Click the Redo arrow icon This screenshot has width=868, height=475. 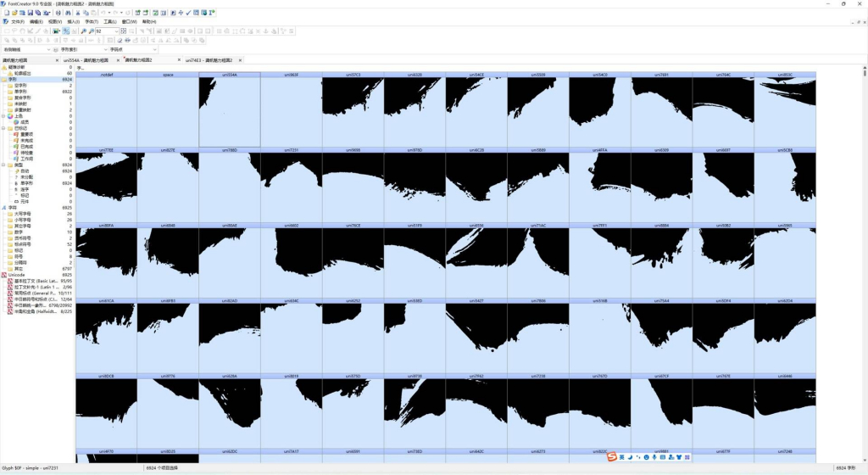click(115, 13)
